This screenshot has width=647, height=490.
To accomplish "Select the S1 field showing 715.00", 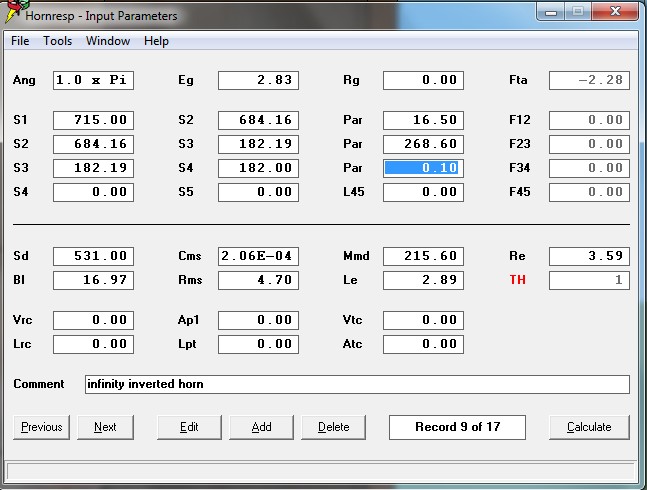I will click(93, 120).
